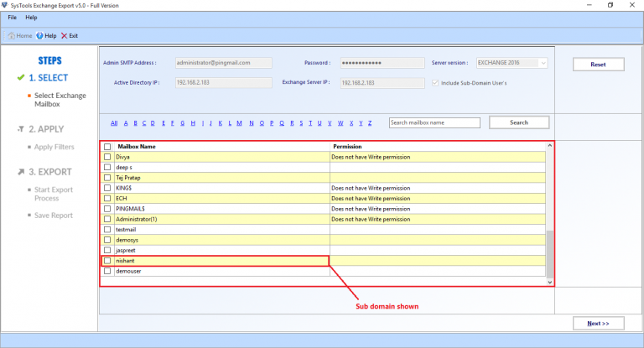Check the testmail mailbox checkbox

pyautogui.click(x=107, y=230)
